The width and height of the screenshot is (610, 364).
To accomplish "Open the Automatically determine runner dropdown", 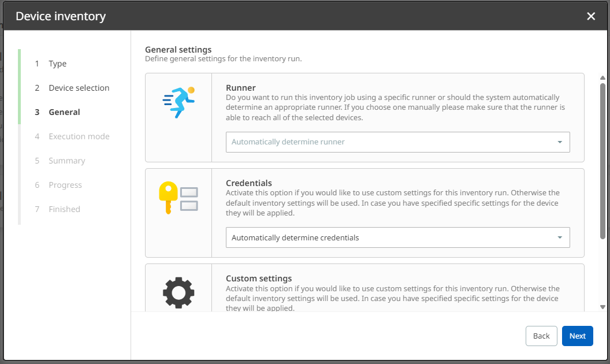I will (x=397, y=142).
